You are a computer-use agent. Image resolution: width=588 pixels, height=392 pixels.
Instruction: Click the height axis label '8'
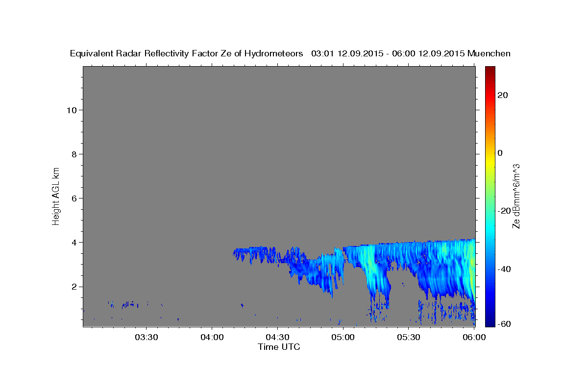click(73, 154)
